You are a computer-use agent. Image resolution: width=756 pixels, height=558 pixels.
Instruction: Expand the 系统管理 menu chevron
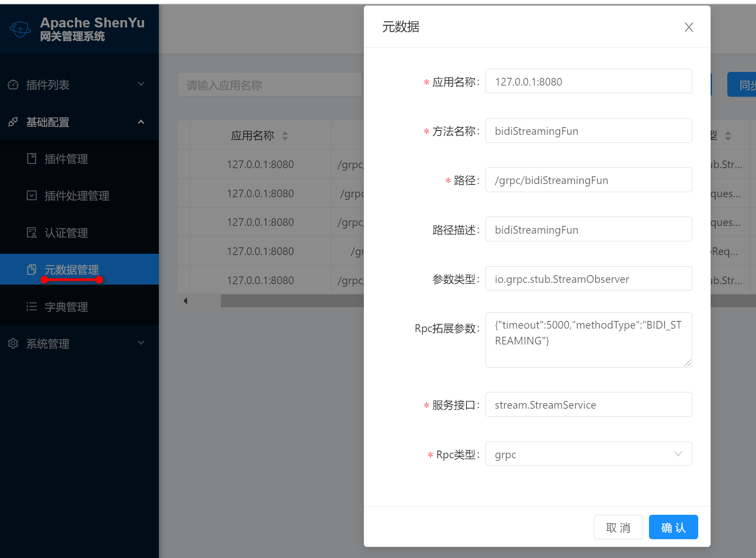click(x=141, y=343)
